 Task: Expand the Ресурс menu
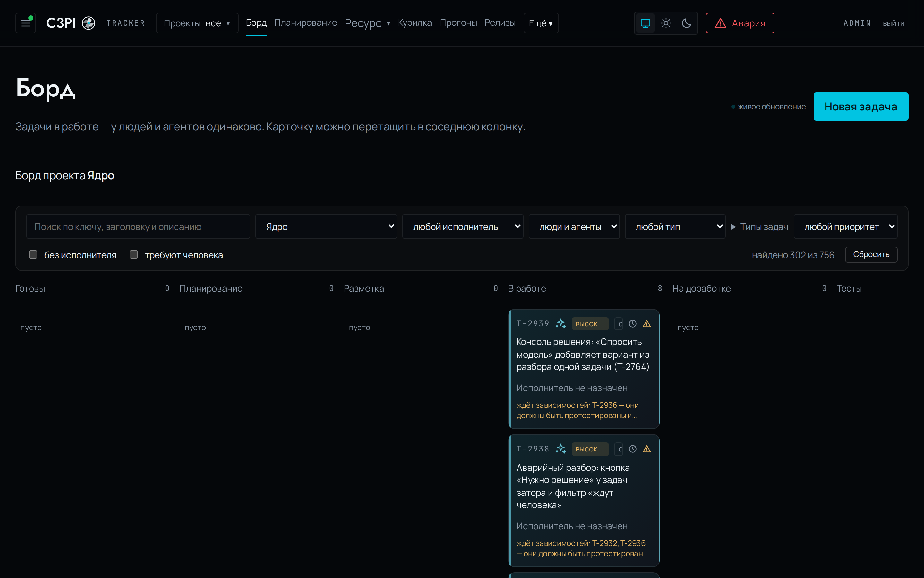coord(367,23)
